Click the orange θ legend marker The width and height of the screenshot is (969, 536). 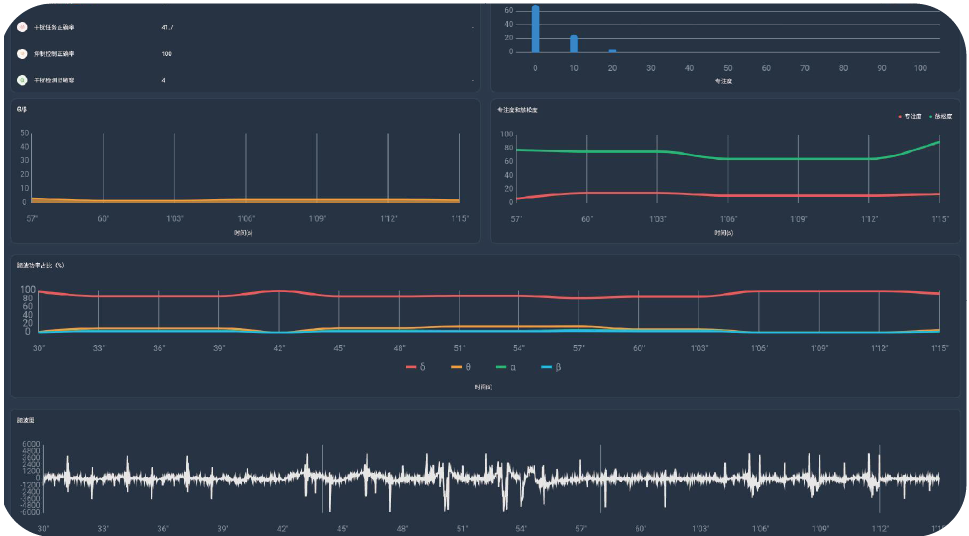pyautogui.click(x=457, y=367)
